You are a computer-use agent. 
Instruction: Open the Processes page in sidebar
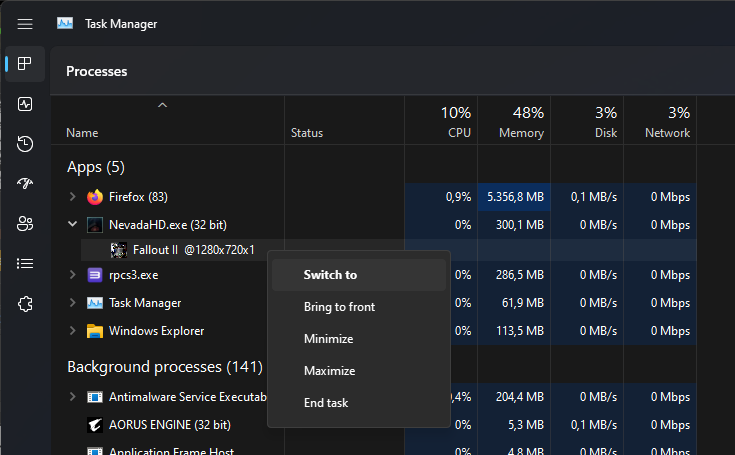25,64
